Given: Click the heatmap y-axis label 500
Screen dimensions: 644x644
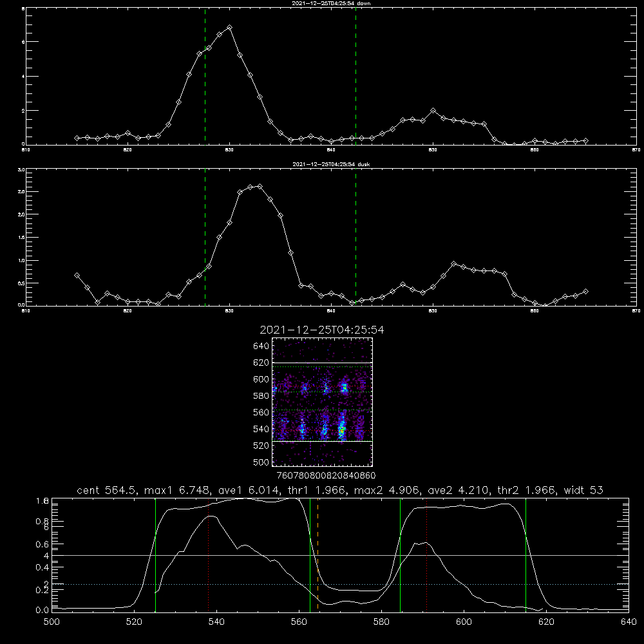Looking at the screenshot, I should [261, 462].
